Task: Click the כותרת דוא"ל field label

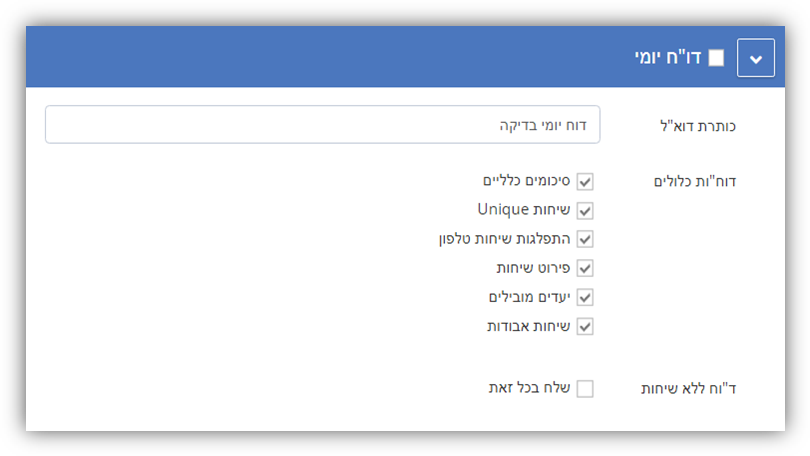Action: pyautogui.click(x=698, y=126)
